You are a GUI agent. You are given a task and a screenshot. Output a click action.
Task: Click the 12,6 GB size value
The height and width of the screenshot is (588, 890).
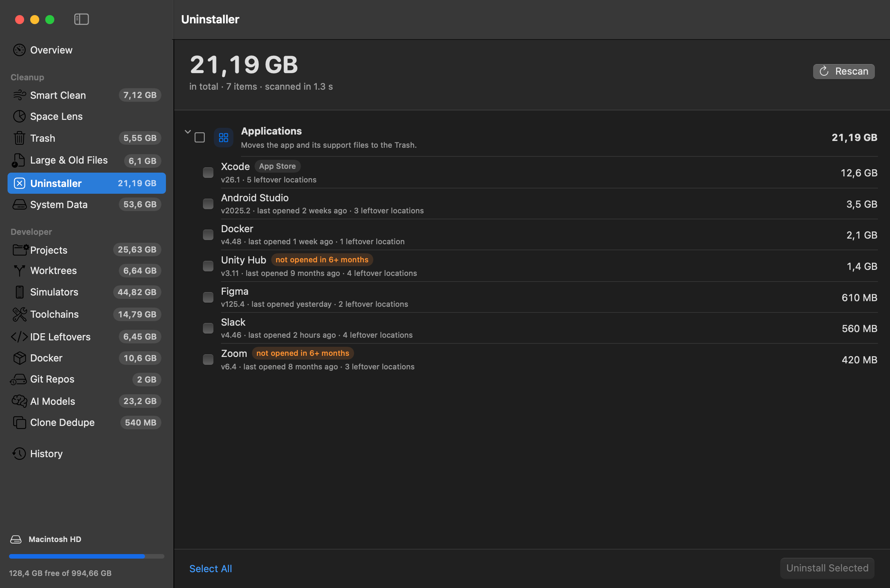tap(859, 173)
